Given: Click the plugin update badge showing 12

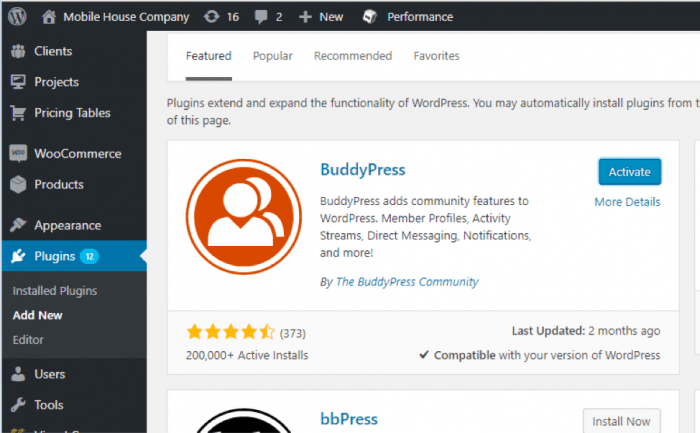Looking at the screenshot, I should click(89, 256).
